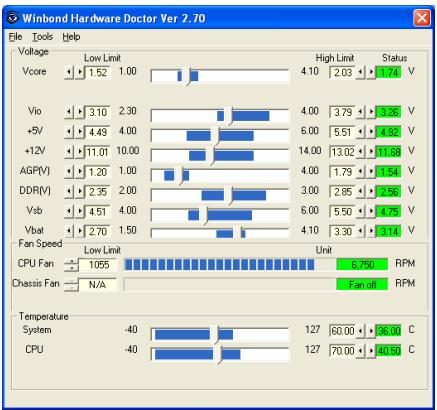Click the +12V voltage slider thumb

pyautogui.click(x=210, y=156)
